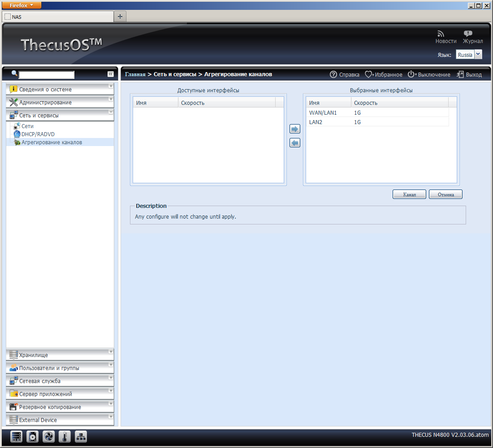Sort available interfaces by Имя column
493x448 pixels.
point(156,103)
